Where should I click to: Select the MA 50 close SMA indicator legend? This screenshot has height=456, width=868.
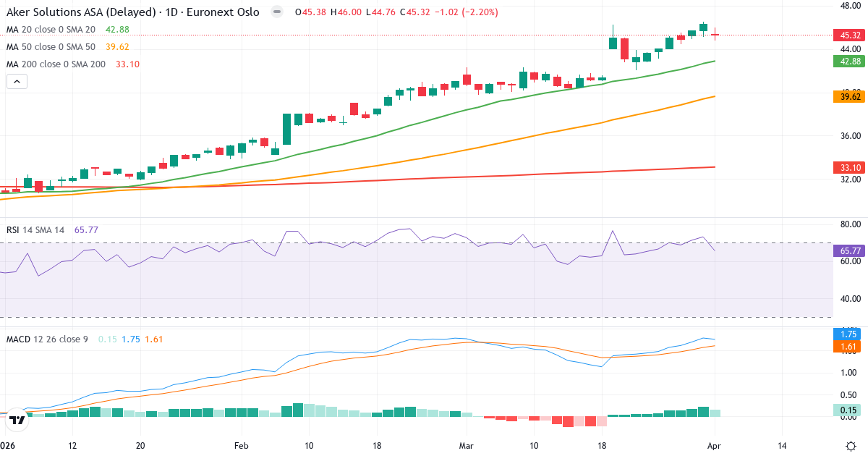click(51, 47)
